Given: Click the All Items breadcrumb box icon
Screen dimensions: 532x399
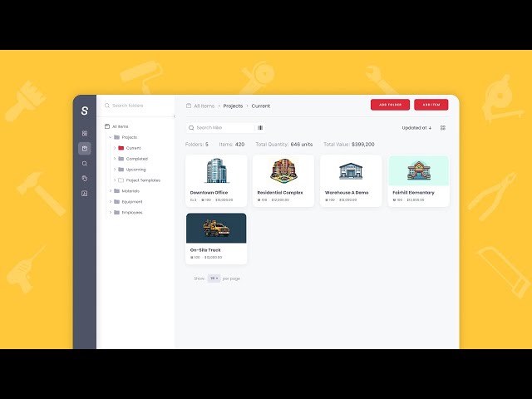Looking at the screenshot, I should click(189, 106).
